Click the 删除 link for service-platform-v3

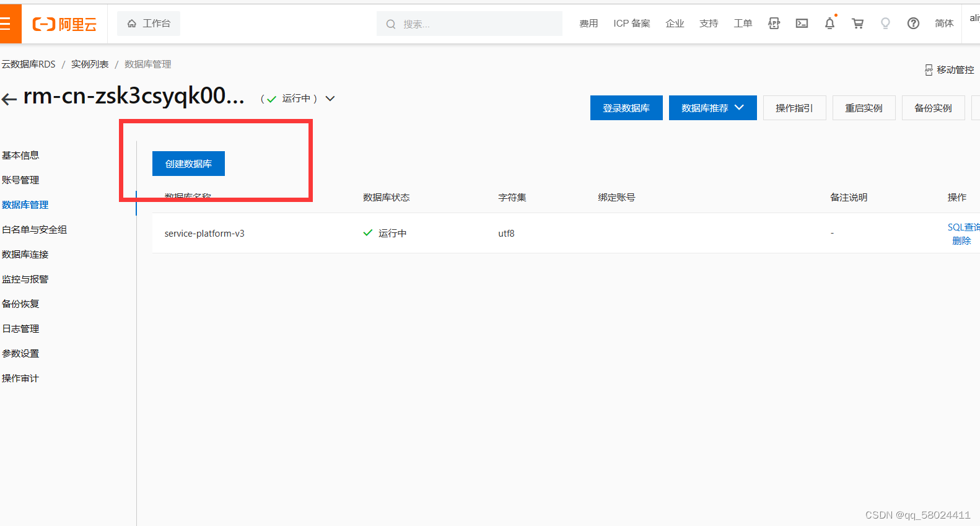[961, 241]
